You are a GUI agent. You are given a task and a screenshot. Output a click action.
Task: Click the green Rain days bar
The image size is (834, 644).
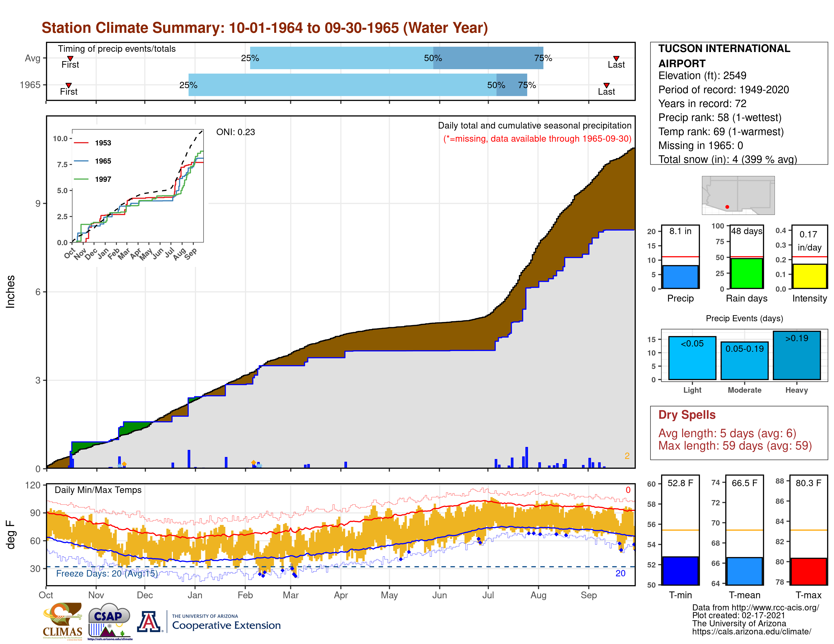747,274
